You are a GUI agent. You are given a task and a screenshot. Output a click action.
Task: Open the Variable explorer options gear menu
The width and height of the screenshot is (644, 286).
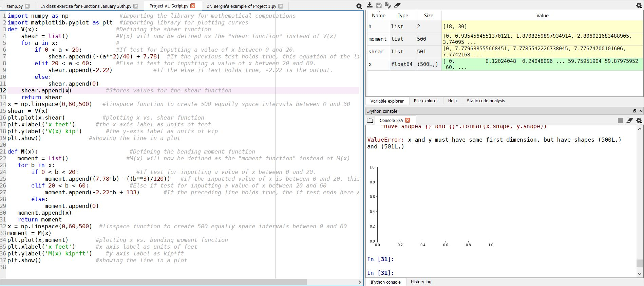point(639,5)
